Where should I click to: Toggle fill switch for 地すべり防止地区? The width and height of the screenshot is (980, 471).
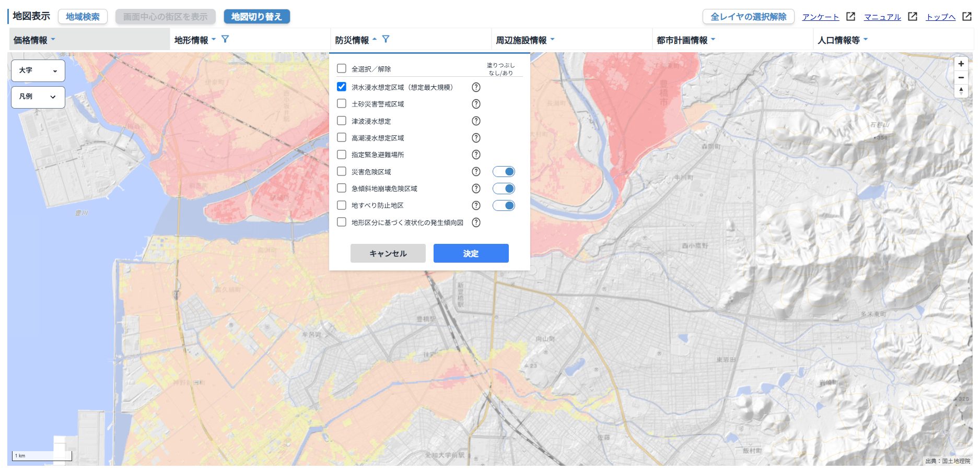(x=504, y=205)
